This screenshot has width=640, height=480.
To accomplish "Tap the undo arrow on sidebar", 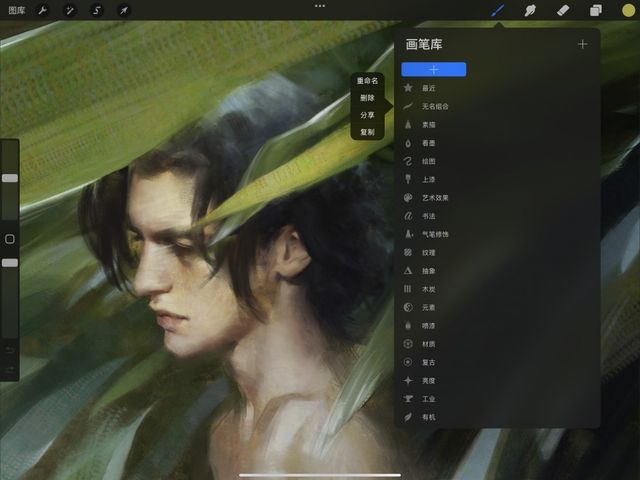I will [10, 350].
